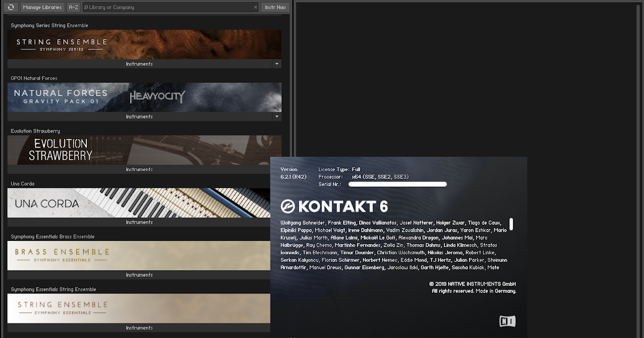
Task: Expand the Instruments dropdown for Natural Forces
Action: point(277,116)
